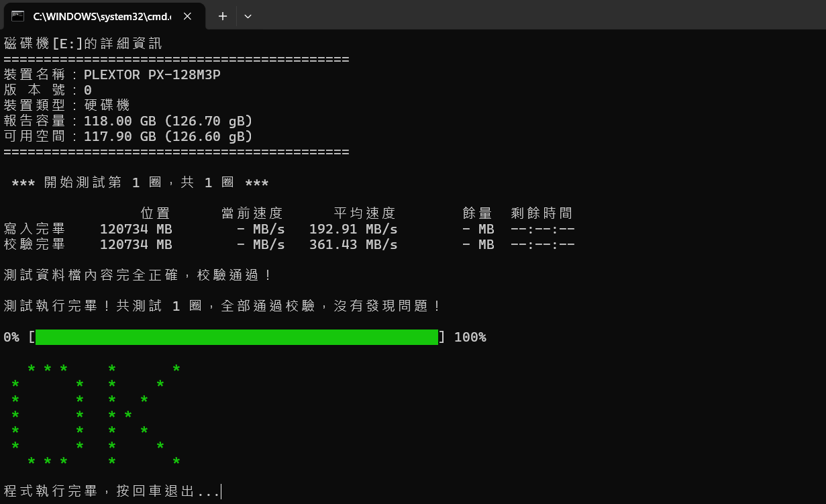This screenshot has width=826, height=504.
Task: Click the 測試資料檔內容完全正確 message
Action: [138, 275]
